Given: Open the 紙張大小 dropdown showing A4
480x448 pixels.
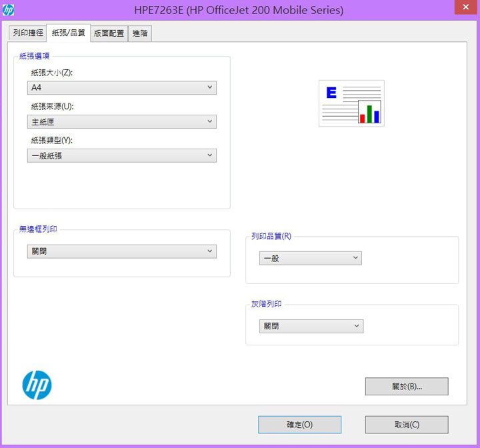Looking at the screenshot, I should coord(122,87).
